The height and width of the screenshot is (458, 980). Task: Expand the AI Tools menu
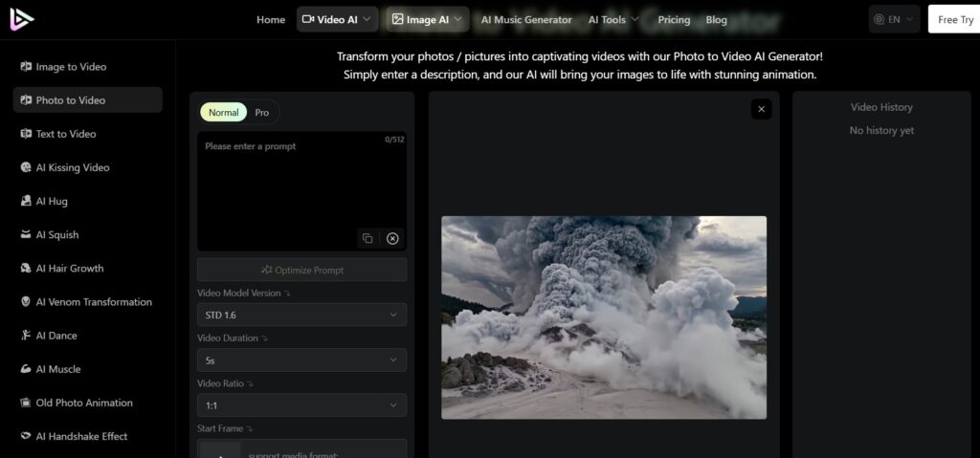[613, 19]
